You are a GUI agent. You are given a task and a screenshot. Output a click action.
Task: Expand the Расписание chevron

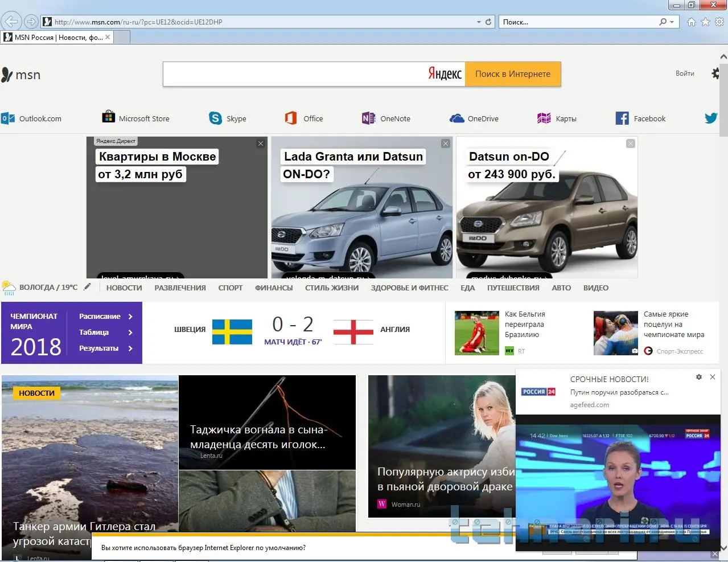pos(130,317)
